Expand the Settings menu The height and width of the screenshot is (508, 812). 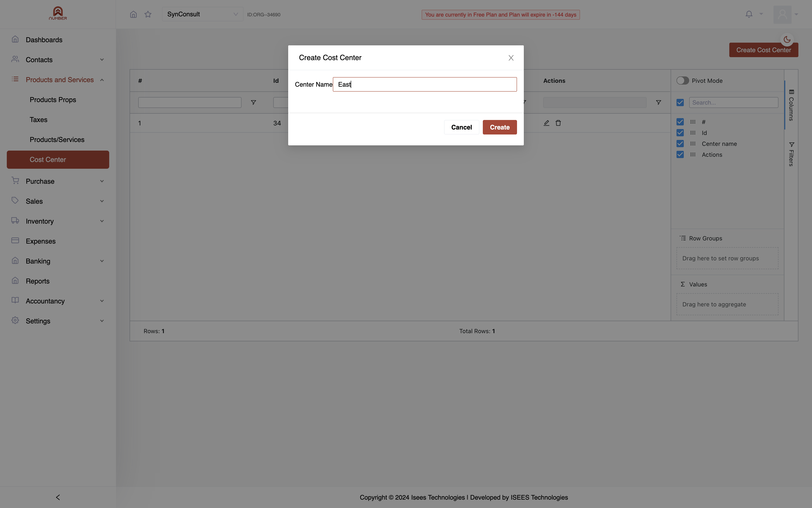[58, 321]
